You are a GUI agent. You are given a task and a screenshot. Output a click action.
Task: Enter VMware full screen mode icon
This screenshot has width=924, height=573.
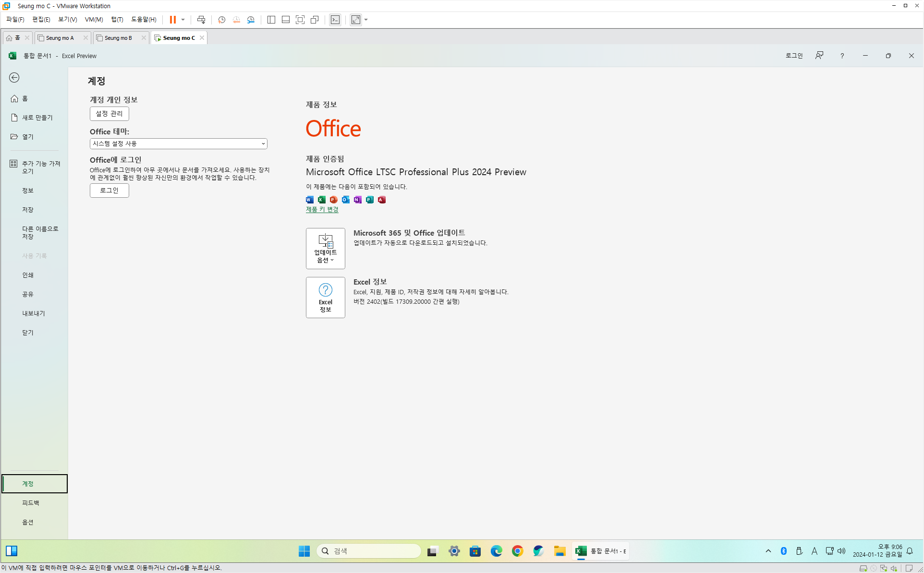pos(300,20)
